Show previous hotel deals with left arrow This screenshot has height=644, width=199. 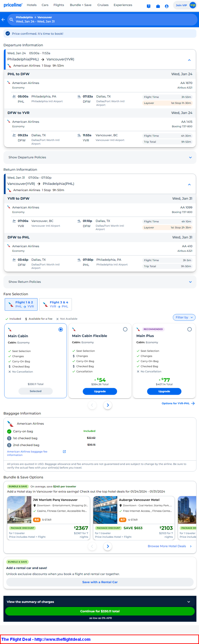[92, 546]
